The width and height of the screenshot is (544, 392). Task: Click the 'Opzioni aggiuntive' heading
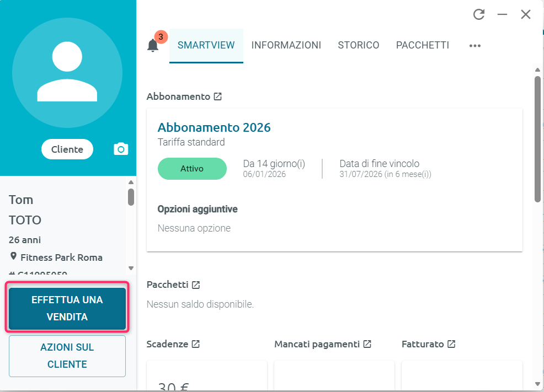pyautogui.click(x=198, y=210)
